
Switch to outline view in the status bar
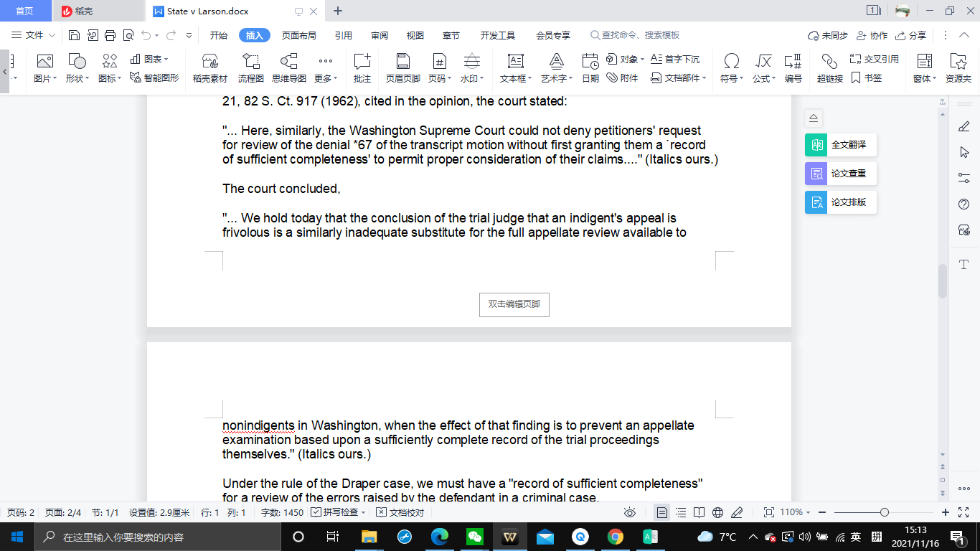[681, 512]
